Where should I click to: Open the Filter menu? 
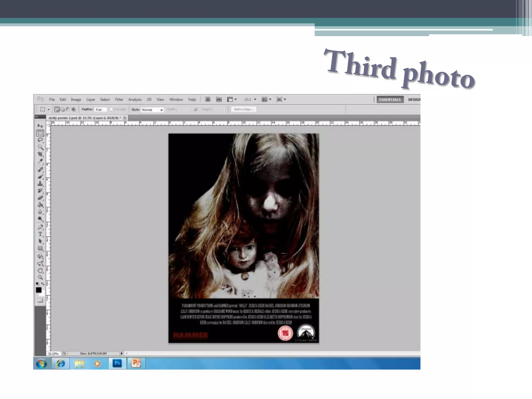[119, 99]
